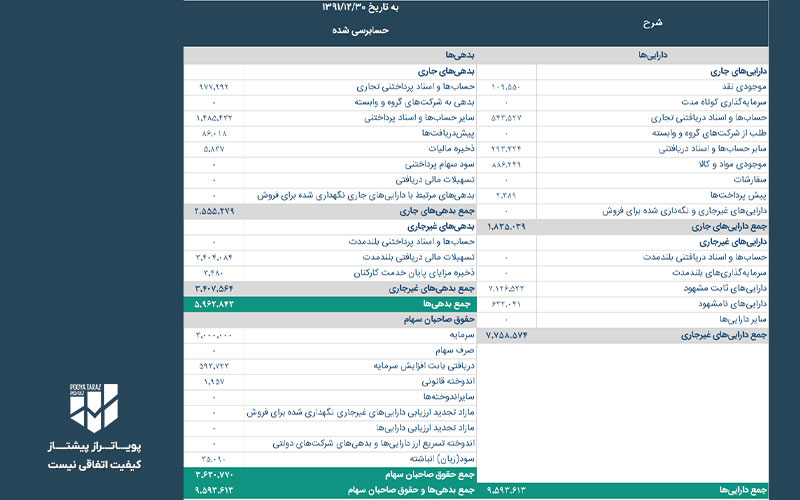Image resolution: width=800 pixels, height=500 pixels.
Task: Click the دریافتی بابت افزایش سرمایه label
Action: pos(424,366)
